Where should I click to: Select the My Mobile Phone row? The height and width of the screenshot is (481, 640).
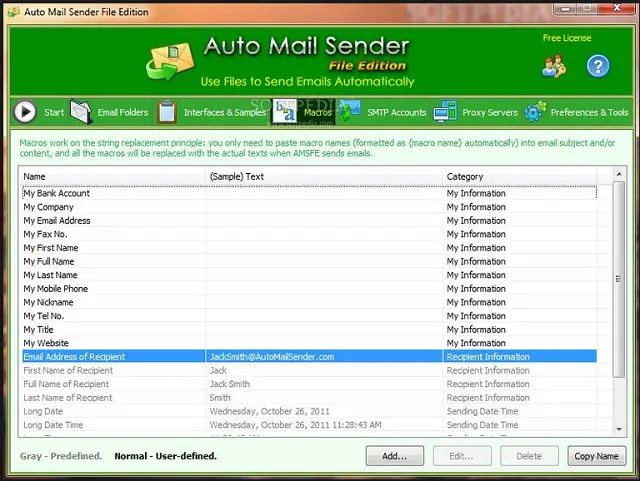(309, 289)
